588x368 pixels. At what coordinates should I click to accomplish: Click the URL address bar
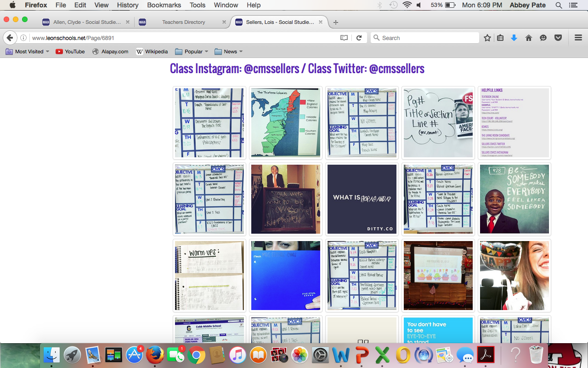tap(184, 38)
